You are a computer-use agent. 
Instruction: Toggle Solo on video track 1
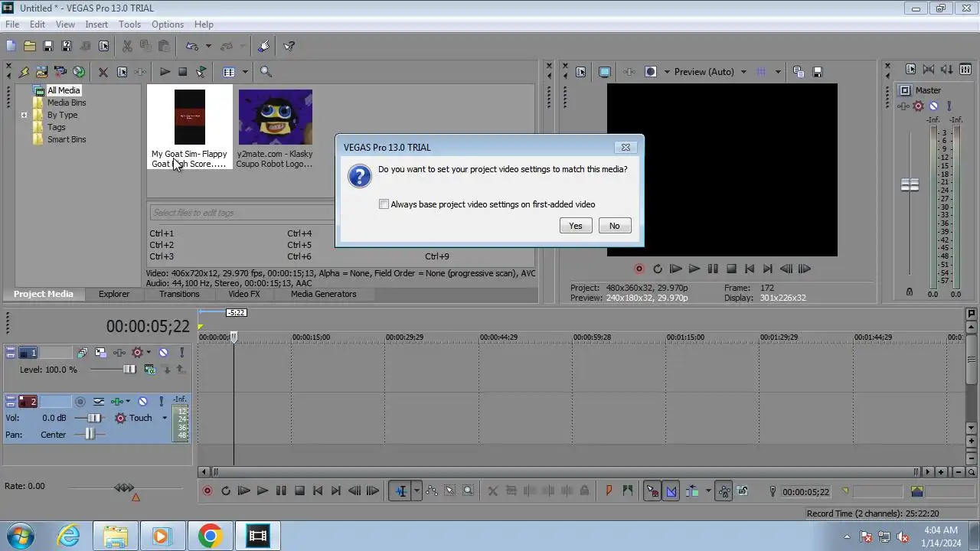point(181,353)
